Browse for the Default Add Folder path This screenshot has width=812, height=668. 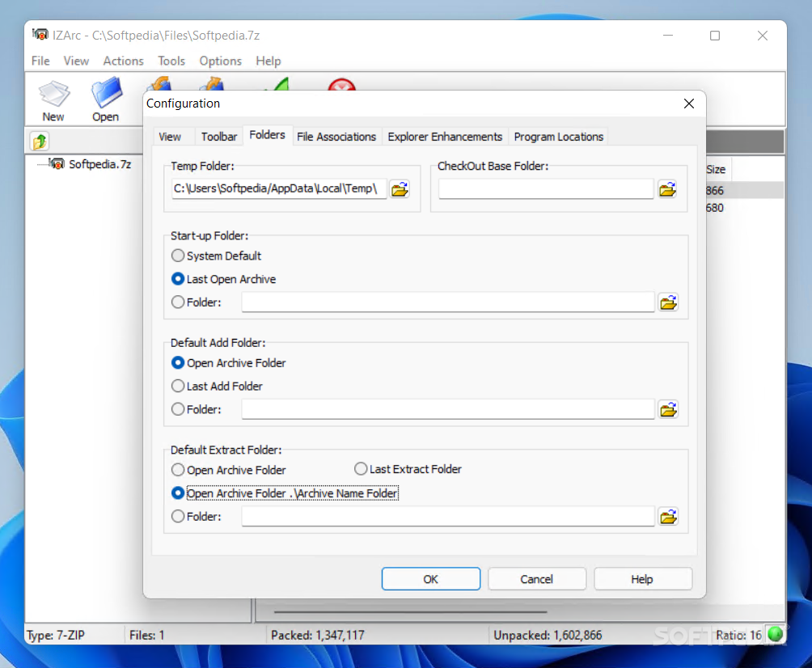(x=669, y=409)
